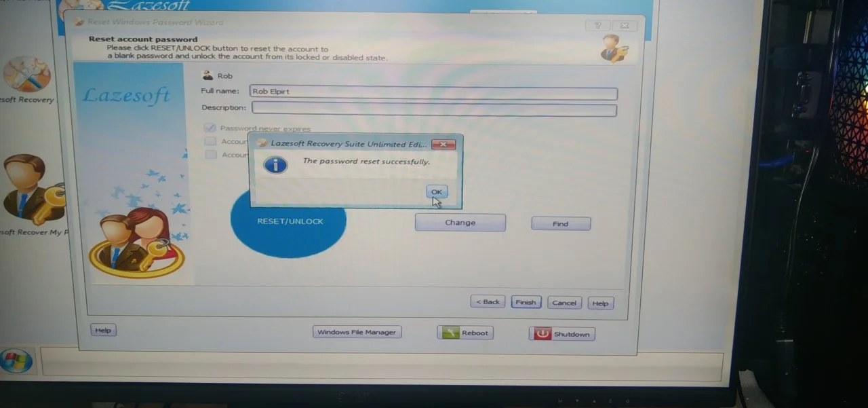Screen dimensions: 868x408
Task: Click into the Description field
Action: point(434,109)
